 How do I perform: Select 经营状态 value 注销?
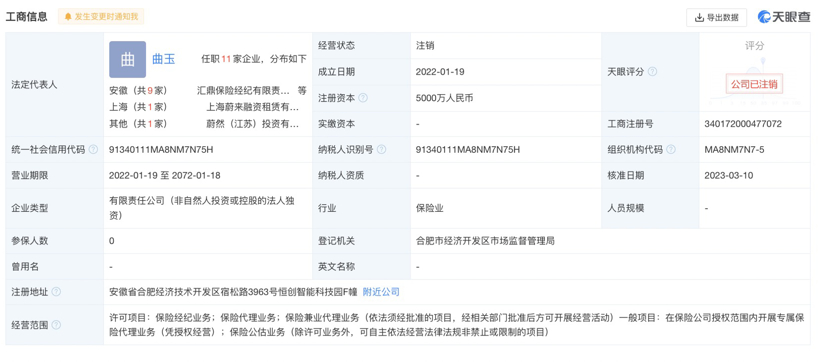(425, 46)
